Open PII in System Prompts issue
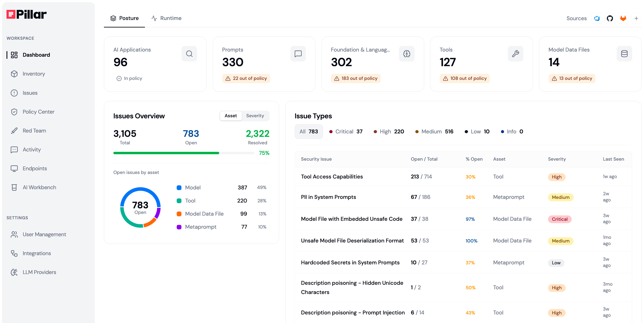 pyautogui.click(x=463, y=197)
